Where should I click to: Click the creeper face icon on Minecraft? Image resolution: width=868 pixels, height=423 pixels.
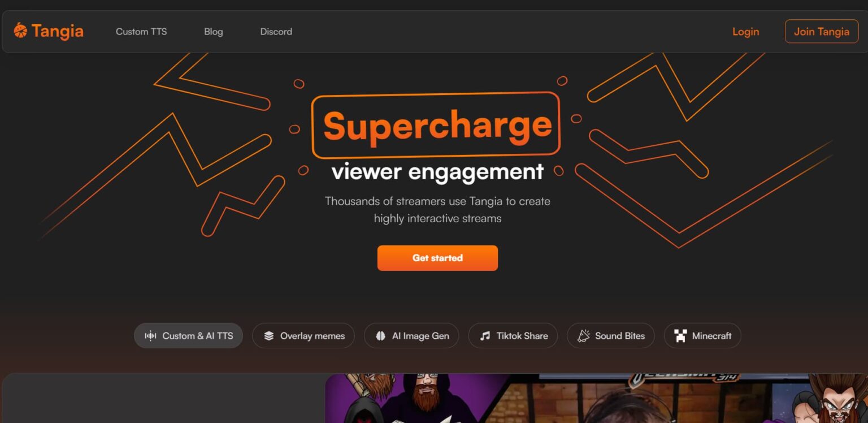click(x=680, y=336)
